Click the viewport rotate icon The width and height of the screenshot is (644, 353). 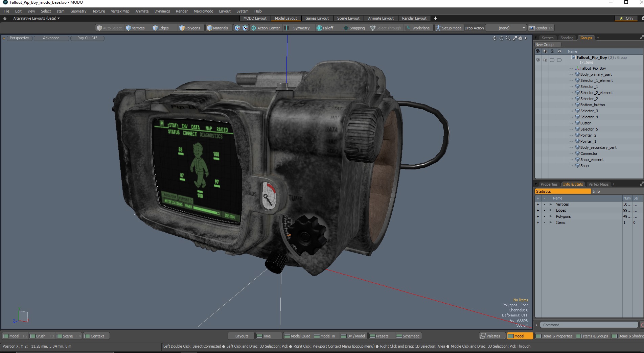[x=502, y=38]
